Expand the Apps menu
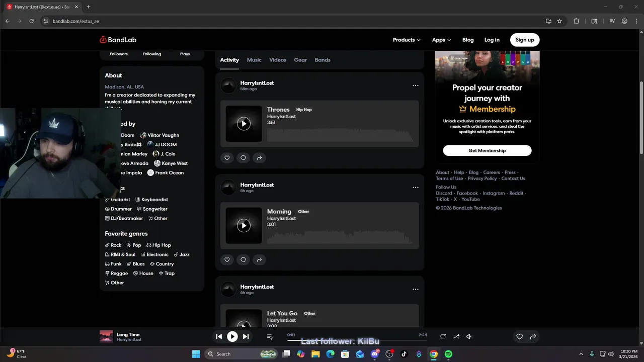The width and height of the screenshot is (644, 362). (x=441, y=40)
